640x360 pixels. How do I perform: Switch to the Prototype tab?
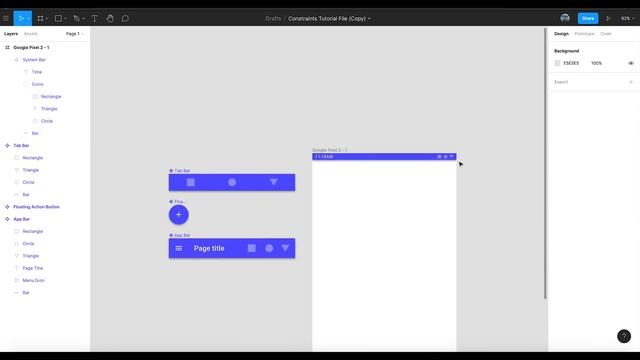(x=584, y=34)
